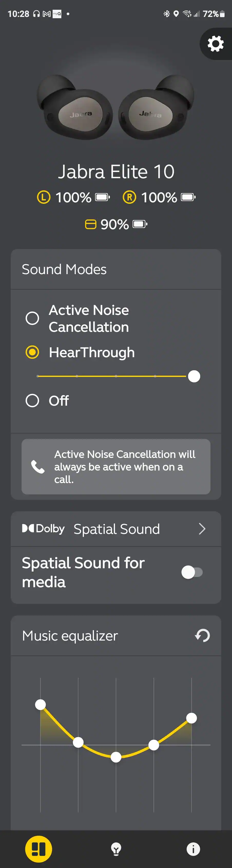The image size is (232, 868).
Task: Open settings via the gear icon
Action: 216,44
